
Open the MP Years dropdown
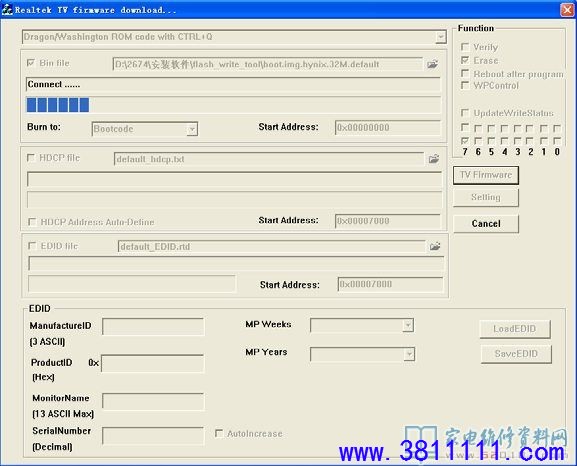click(409, 354)
